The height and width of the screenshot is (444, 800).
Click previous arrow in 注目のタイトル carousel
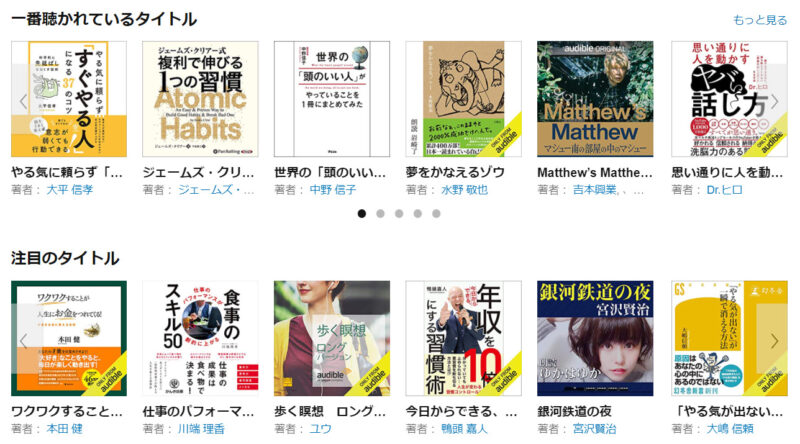point(23,340)
